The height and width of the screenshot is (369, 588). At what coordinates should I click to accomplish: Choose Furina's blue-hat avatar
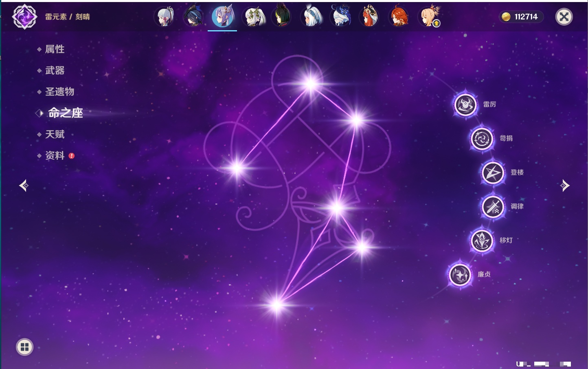click(340, 17)
